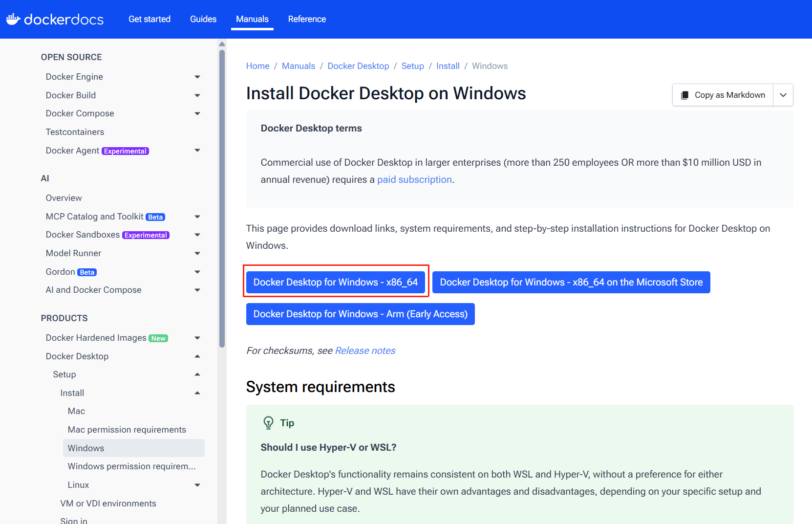This screenshot has height=524, width=812.
Task: Open the Mac install page
Action: [76, 411]
